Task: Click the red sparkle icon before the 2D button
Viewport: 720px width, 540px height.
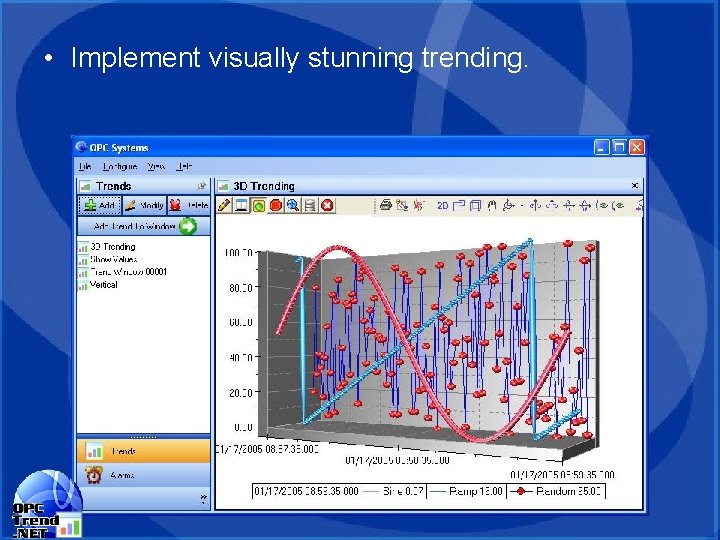Action: point(418,205)
